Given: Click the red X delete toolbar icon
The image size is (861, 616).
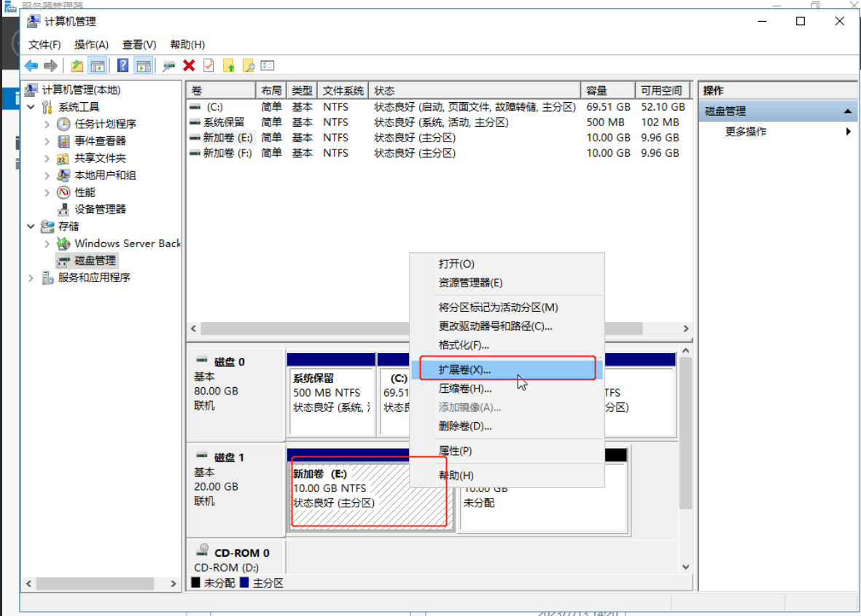Looking at the screenshot, I should [189, 66].
